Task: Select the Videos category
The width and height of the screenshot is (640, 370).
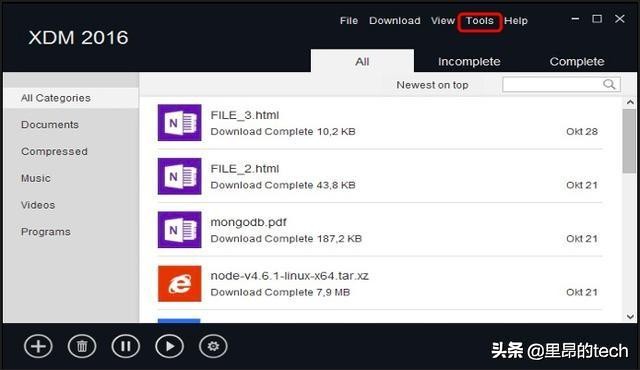Action: (x=38, y=205)
